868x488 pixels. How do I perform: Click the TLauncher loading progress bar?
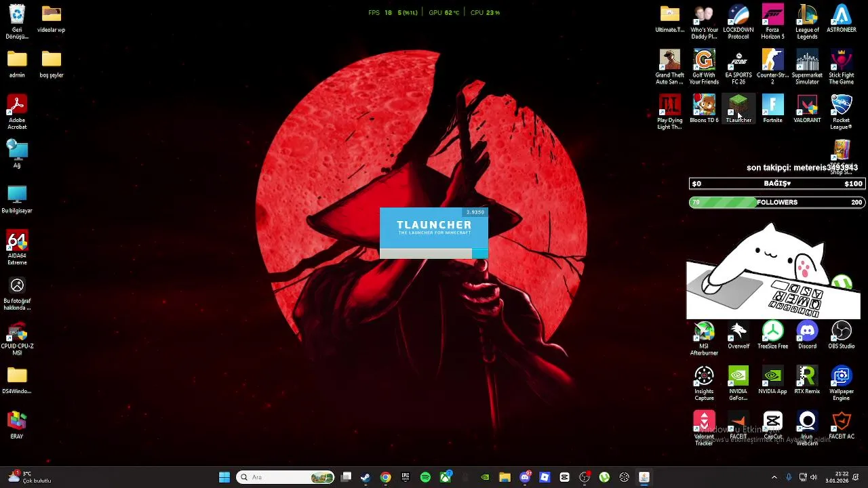tap(434, 253)
